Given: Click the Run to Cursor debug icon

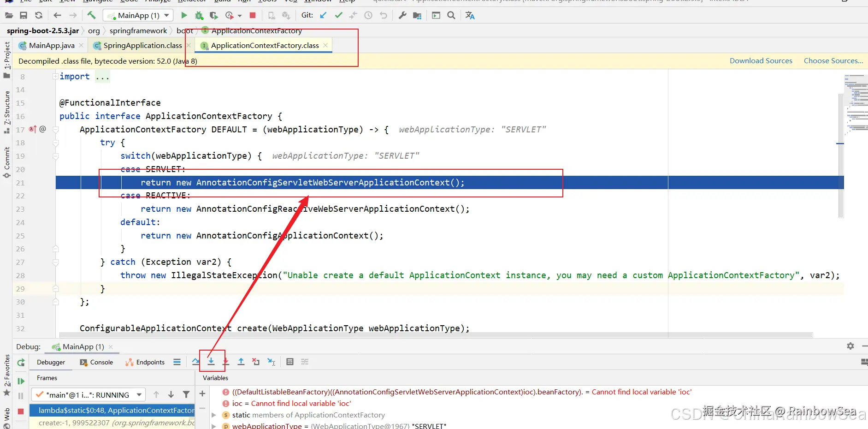Looking at the screenshot, I should point(271,362).
